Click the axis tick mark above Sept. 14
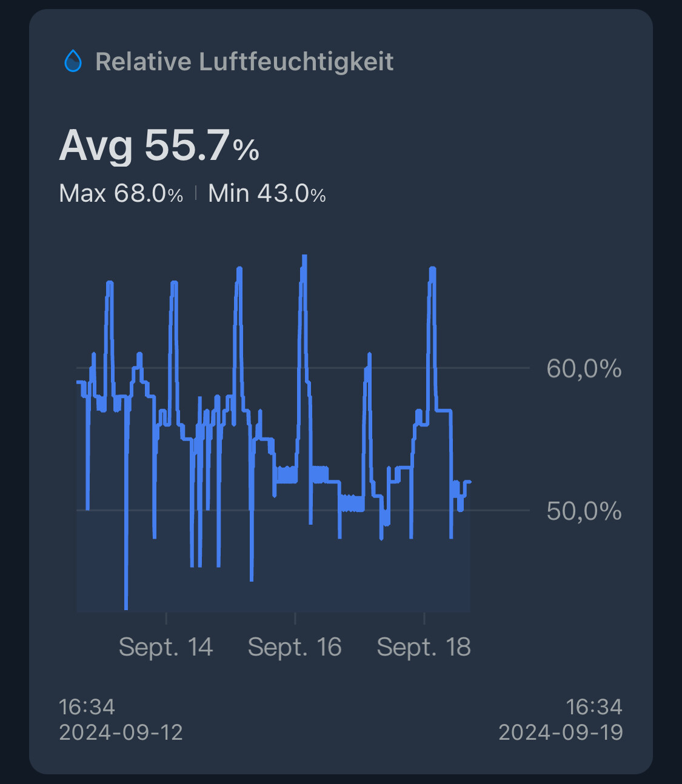Viewport: 682px width, 784px height. 166,618
